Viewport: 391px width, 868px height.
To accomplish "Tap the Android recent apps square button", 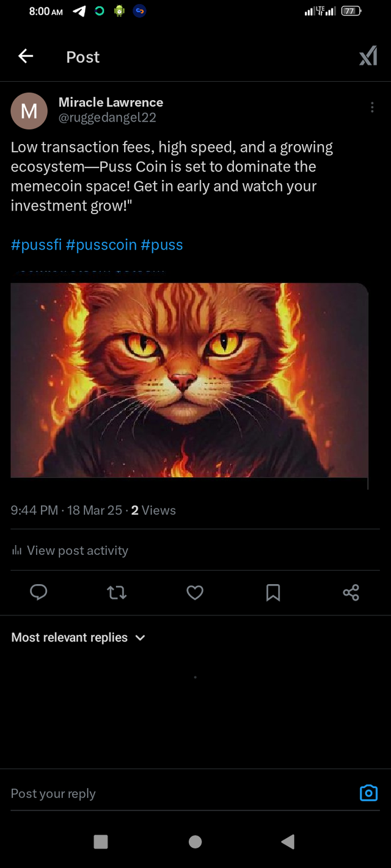I will point(101,842).
